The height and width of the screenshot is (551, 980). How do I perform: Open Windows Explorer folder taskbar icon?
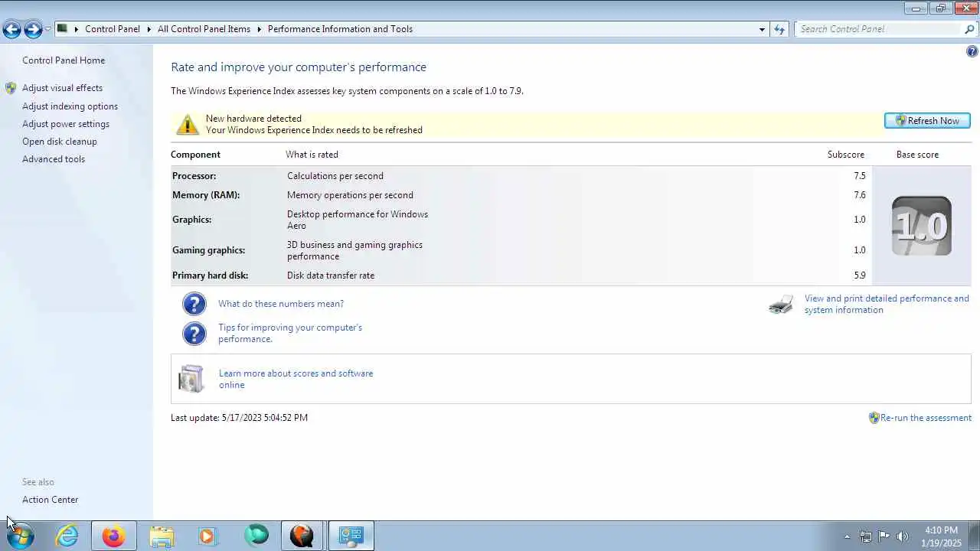click(162, 536)
